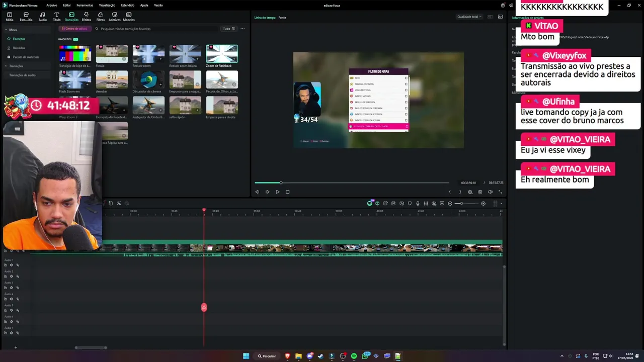Lock the Áudio 2 track
644x362 pixels.
coord(6,276)
